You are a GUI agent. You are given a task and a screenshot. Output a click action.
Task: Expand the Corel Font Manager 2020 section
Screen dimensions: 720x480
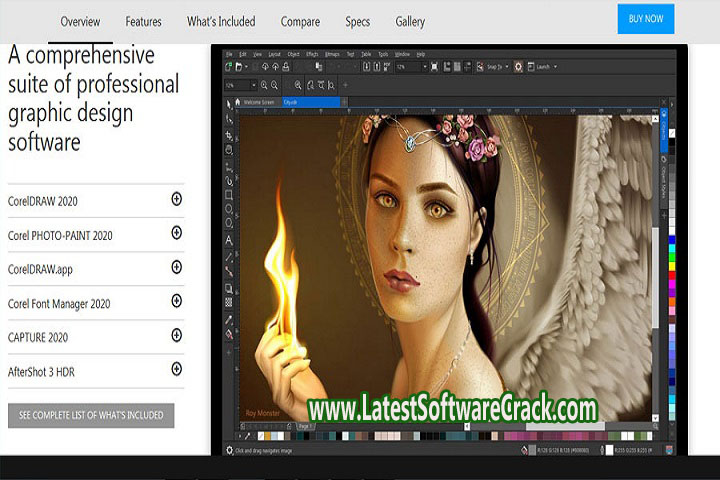click(176, 301)
